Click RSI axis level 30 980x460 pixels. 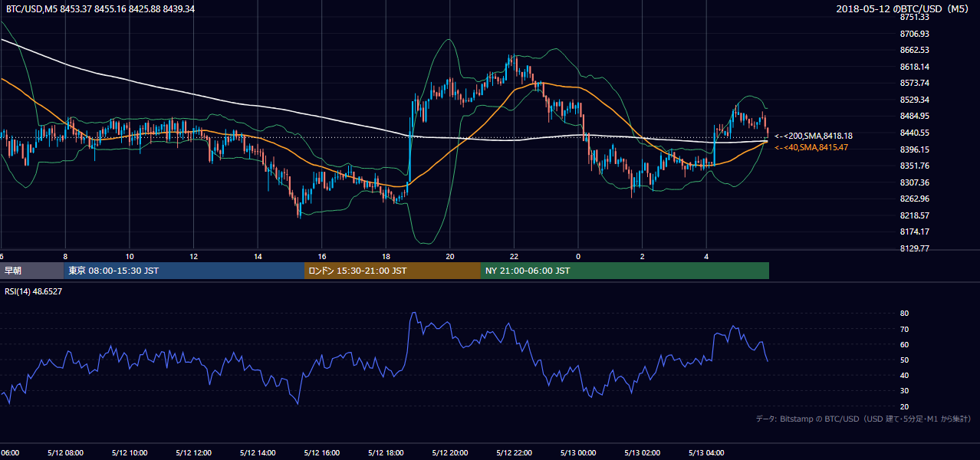pyautogui.click(x=904, y=391)
